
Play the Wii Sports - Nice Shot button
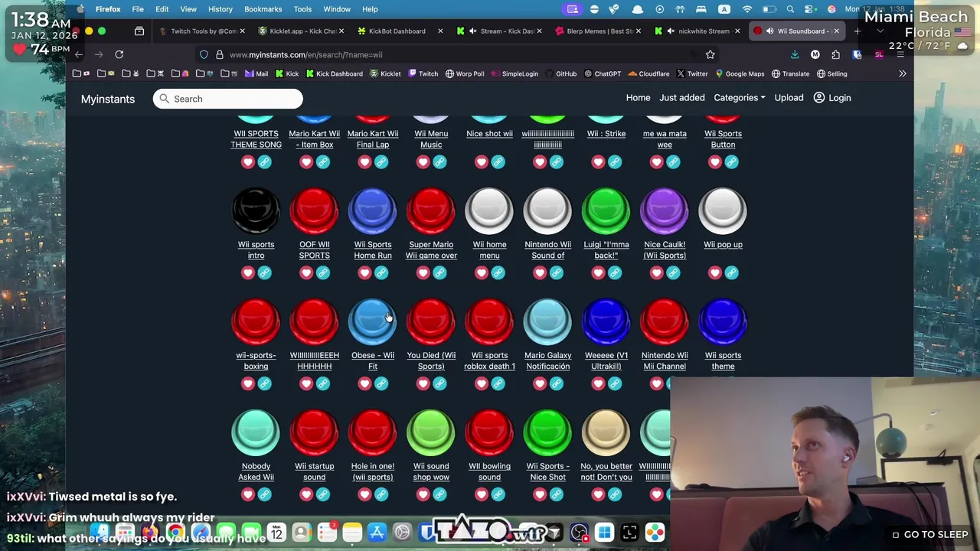coord(547,432)
